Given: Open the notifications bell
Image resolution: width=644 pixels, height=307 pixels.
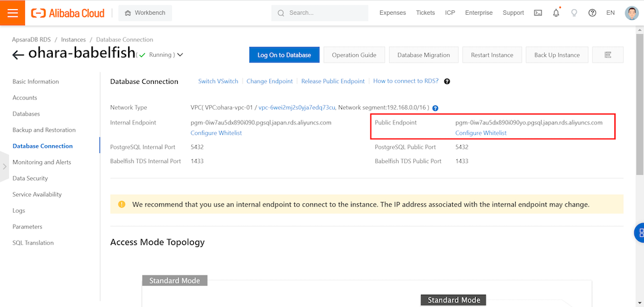Looking at the screenshot, I should (556, 13).
